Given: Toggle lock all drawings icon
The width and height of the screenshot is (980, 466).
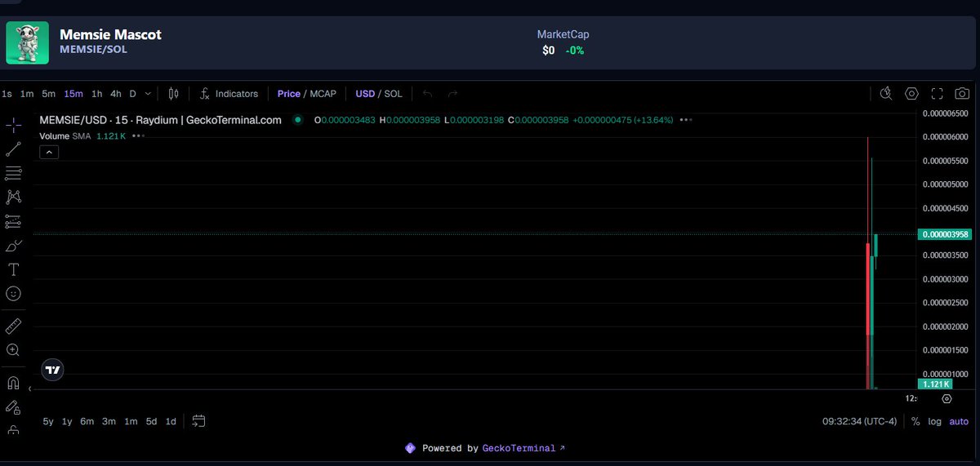Looking at the screenshot, I should [13, 429].
